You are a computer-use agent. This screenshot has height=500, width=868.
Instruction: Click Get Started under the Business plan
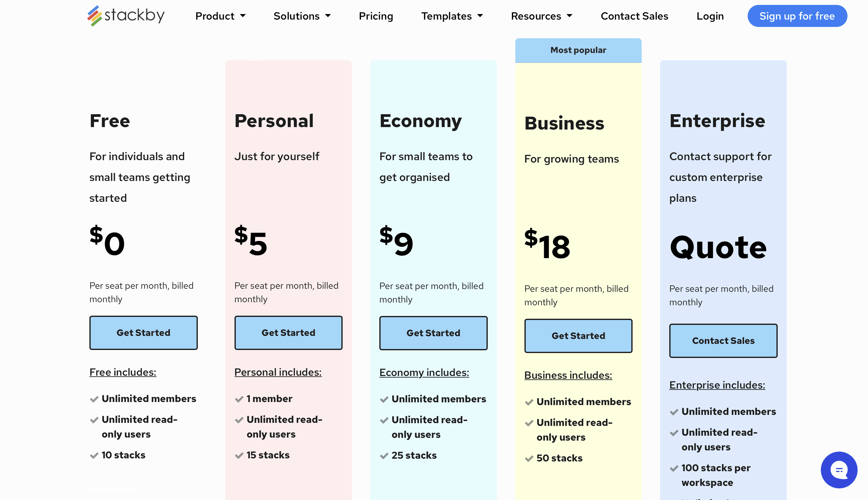(578, 336)
